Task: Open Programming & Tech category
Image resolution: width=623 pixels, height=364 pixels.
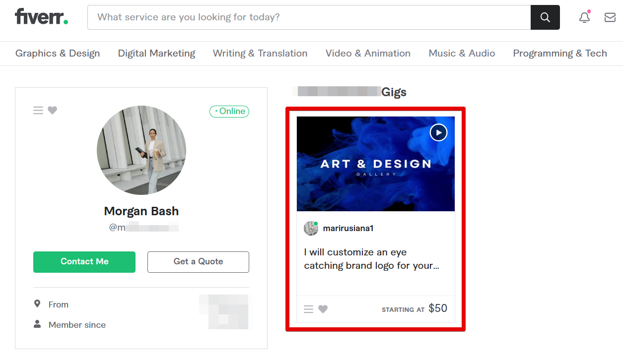Action: click(559, 54)
